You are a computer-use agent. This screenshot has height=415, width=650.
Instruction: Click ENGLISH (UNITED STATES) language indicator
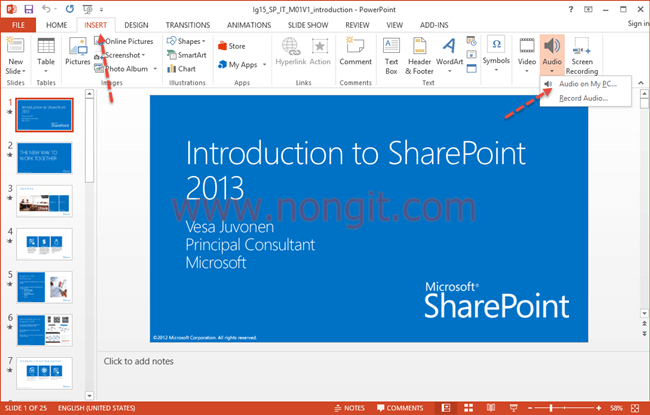(x=96, y=408)
